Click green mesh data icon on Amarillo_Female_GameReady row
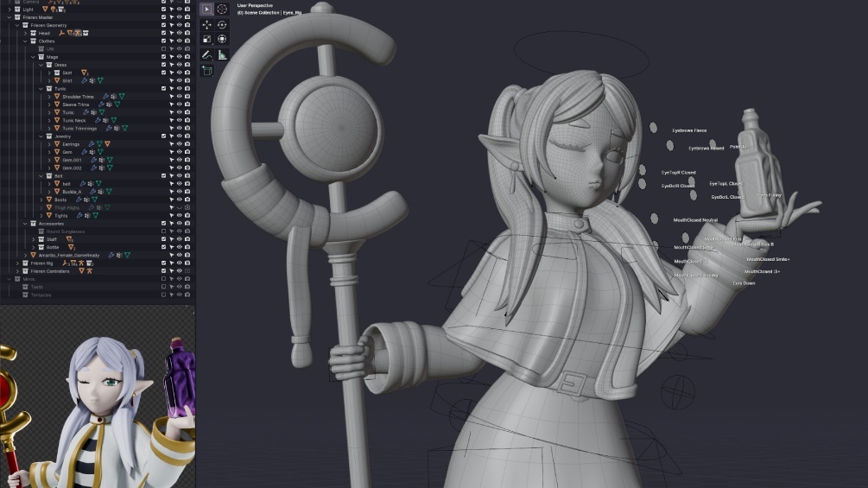This screenshot has height=488, width=868. (x=127, y=255)
